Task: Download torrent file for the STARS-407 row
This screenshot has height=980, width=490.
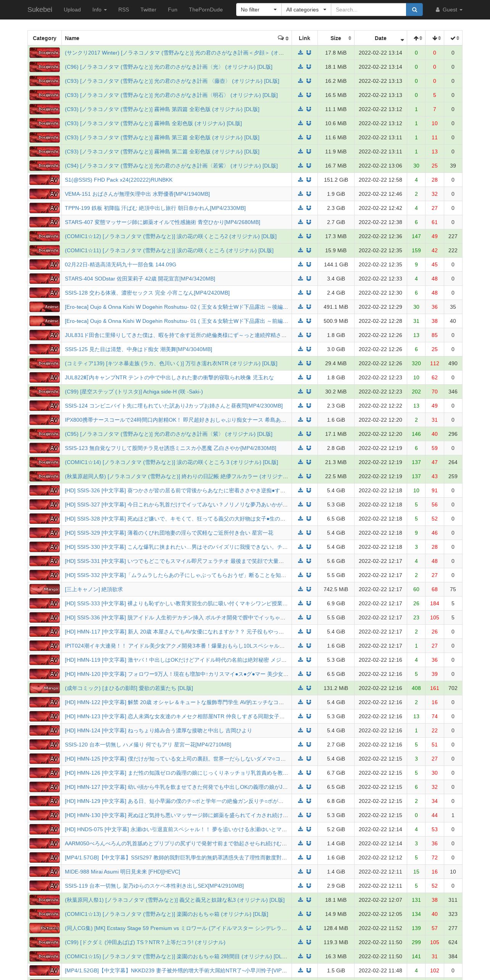Action: click(300, 222)
